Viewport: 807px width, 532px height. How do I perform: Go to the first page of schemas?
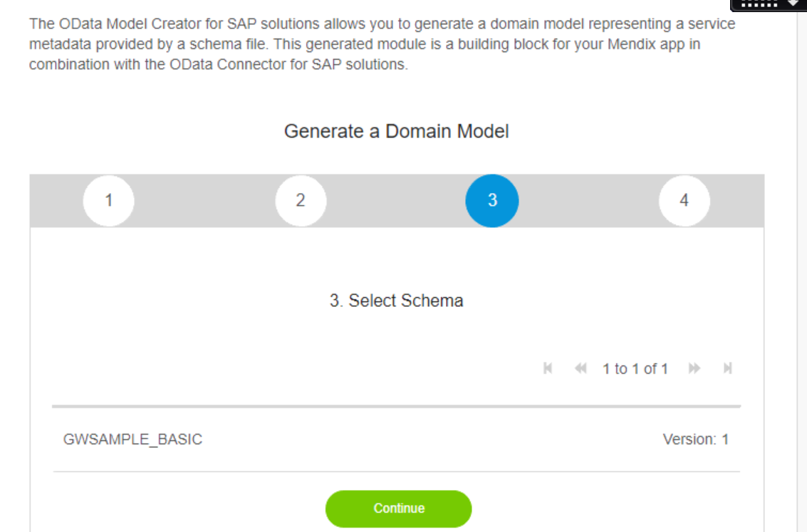click(x=548, y=369)
